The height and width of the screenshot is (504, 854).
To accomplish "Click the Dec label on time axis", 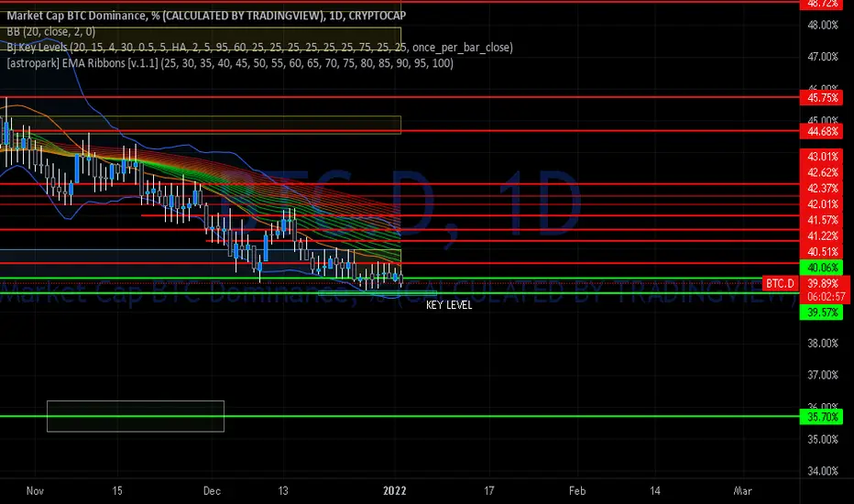I will coord(212,491).
